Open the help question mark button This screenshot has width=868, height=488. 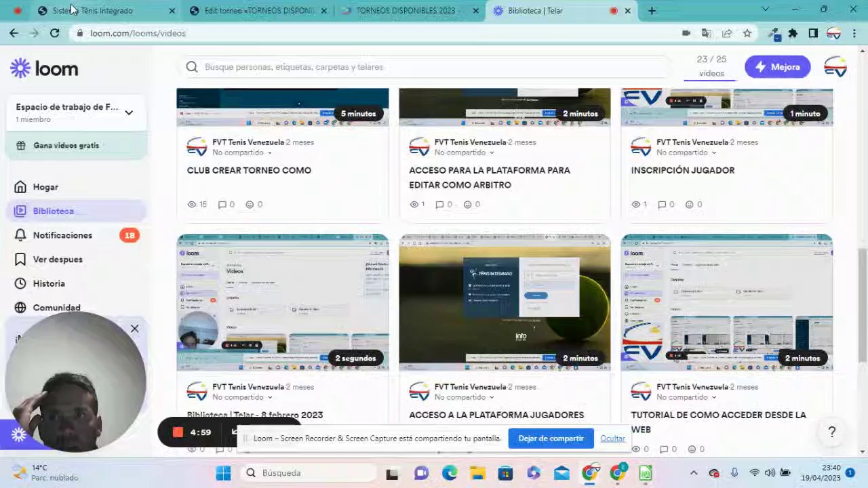831,432
